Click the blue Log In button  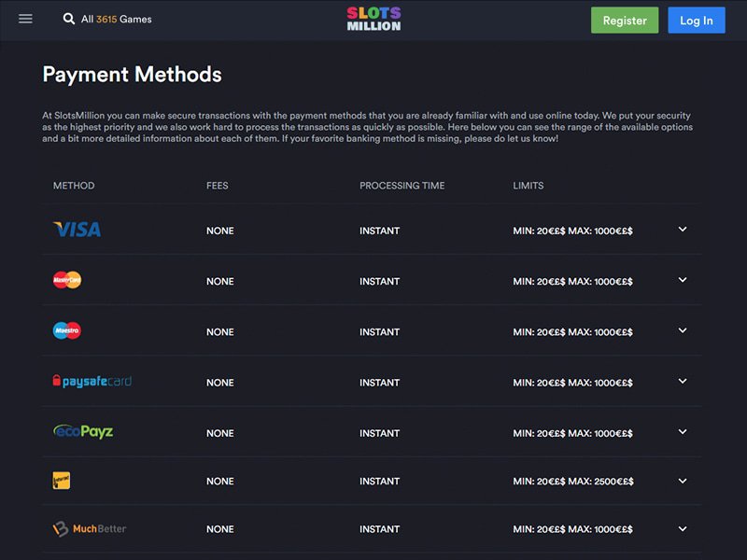point(697,20)
